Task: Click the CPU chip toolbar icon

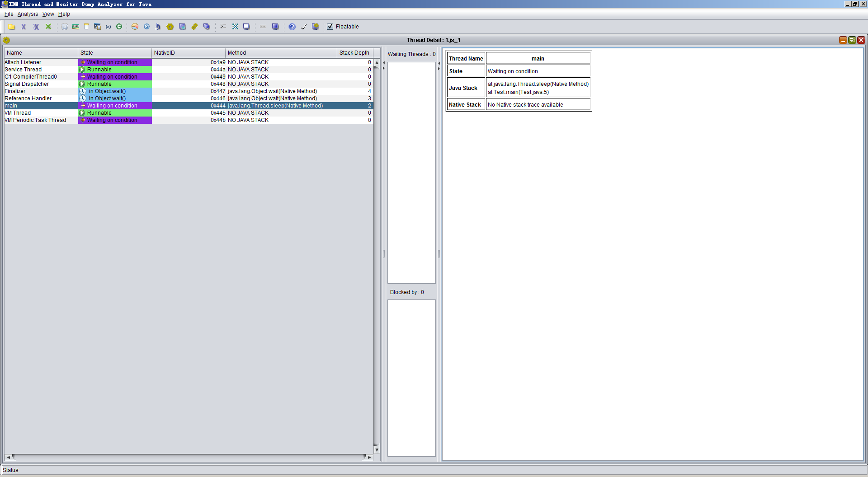Action: [65, 27]
